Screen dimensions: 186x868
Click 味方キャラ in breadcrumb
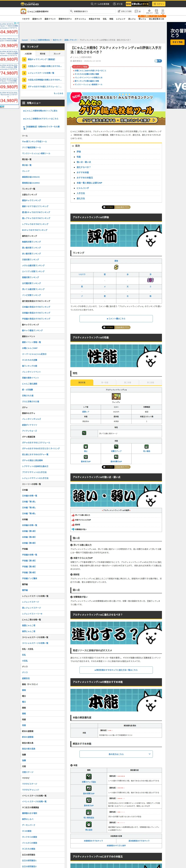click(57, 40)
